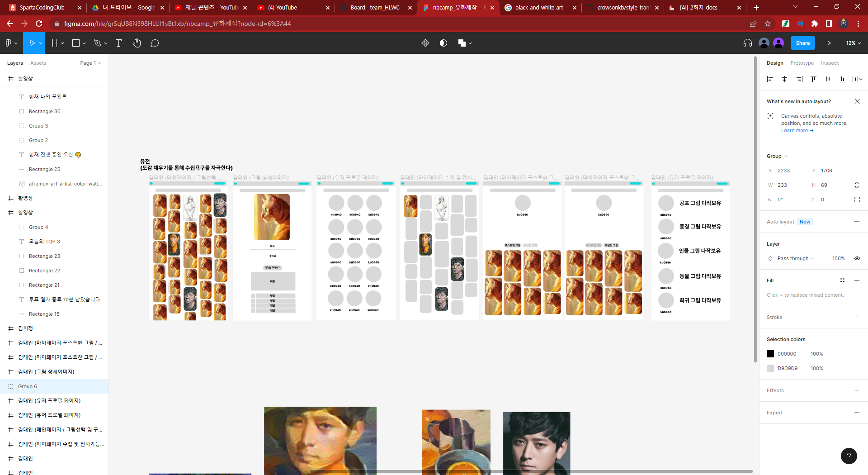Click the Align left icon

(770, 79)
